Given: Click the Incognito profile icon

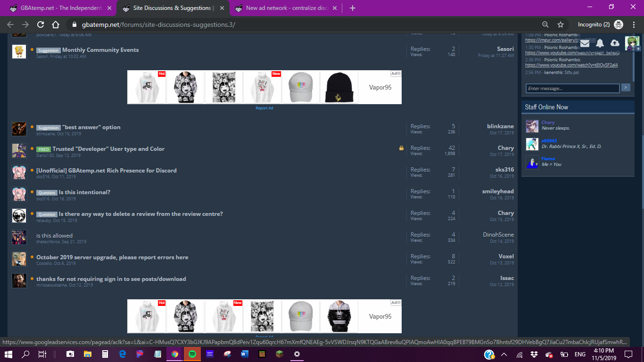Looking at the screenshot, I should point(619,25).
